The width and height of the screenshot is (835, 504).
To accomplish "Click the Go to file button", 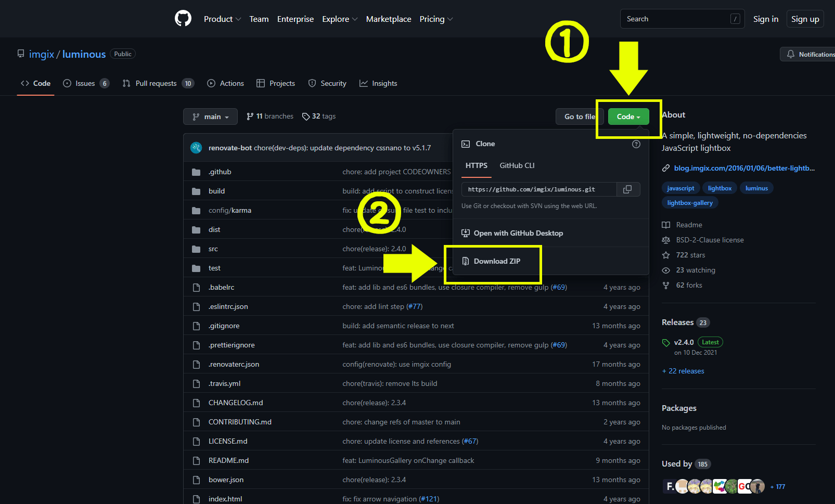I will 580,117.
